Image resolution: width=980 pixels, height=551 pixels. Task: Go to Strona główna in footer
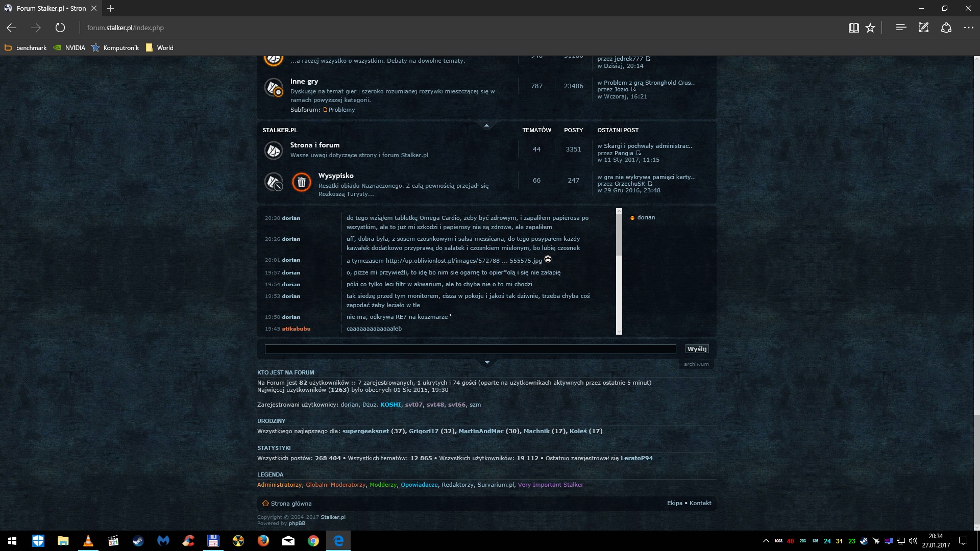point(291,504)
